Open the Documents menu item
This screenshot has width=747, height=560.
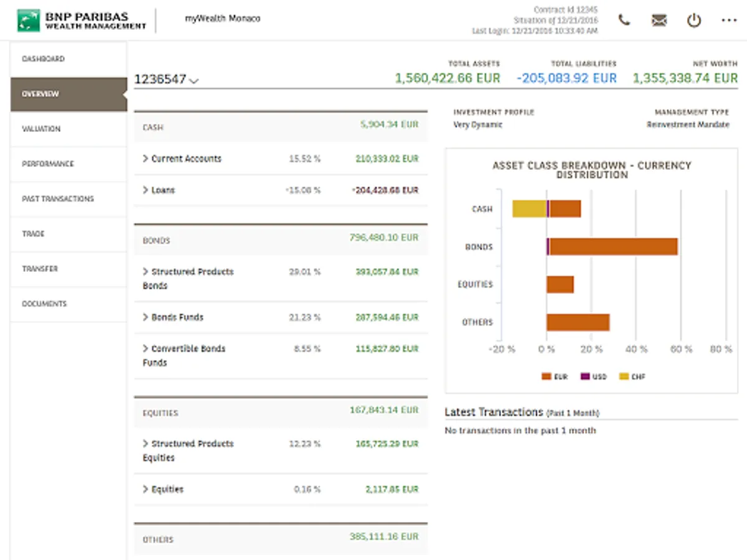click(x=68, y=304)
